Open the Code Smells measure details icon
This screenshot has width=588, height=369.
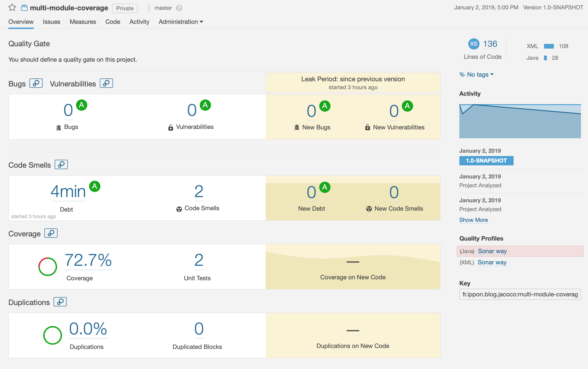point(61,165)
